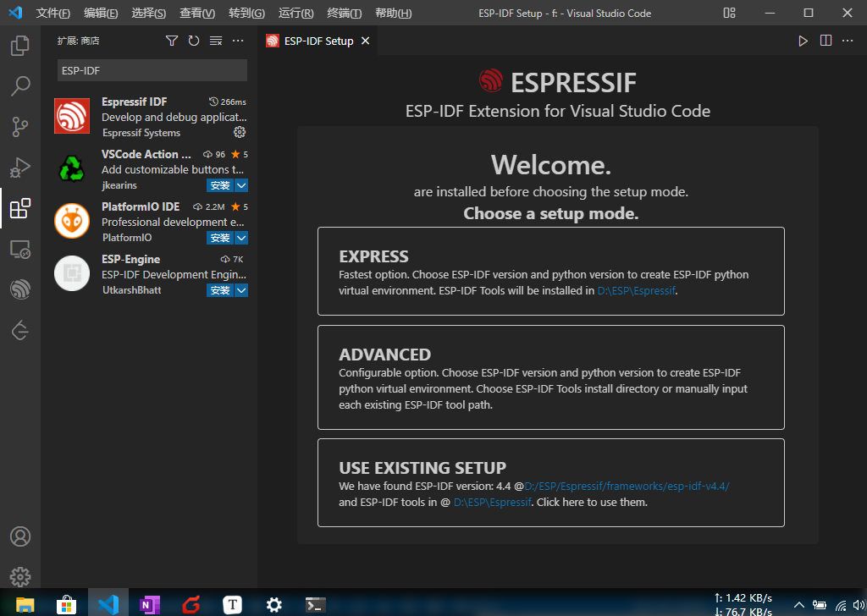
Task: Open OneNote from the taskbar
Action: (149, 604)
